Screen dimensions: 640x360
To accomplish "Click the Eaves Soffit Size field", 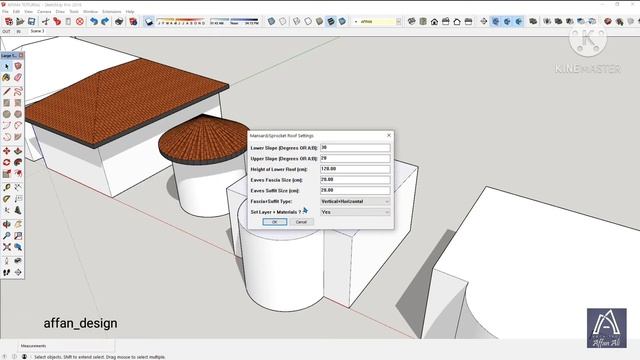I will tap(355, 190).
